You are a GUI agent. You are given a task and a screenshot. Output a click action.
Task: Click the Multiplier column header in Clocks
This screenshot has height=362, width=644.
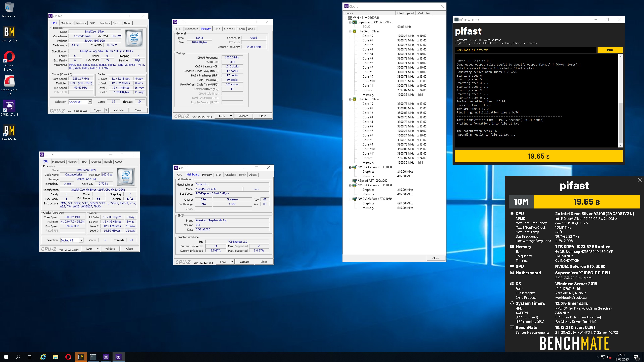pos(424,13)
